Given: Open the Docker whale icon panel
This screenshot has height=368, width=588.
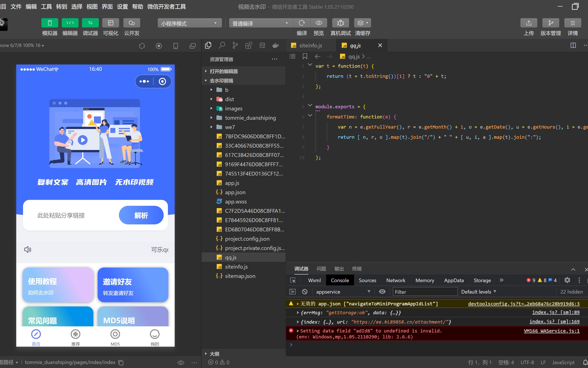Looking at the screenshot, I should [276, 45].
